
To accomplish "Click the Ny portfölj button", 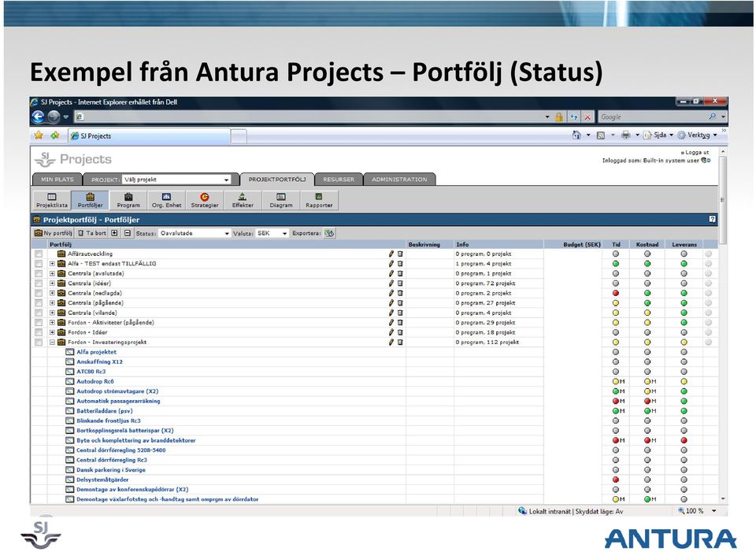I will pos(53,233).
